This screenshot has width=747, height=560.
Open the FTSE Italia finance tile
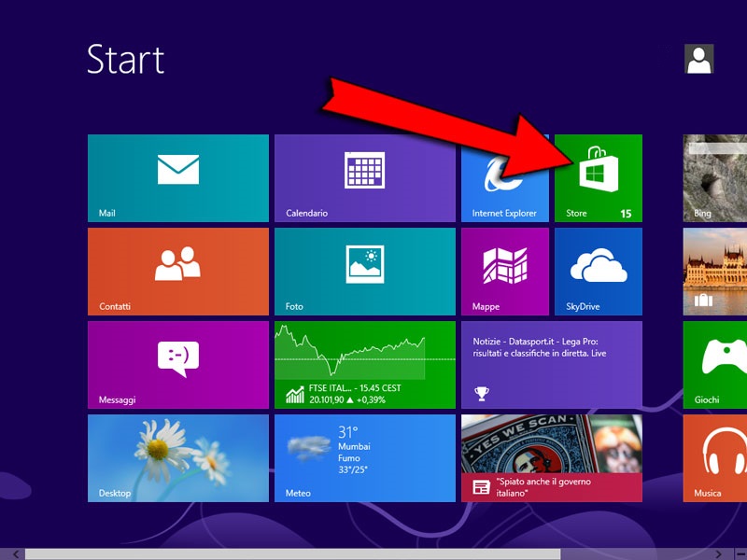coord(365,365)
